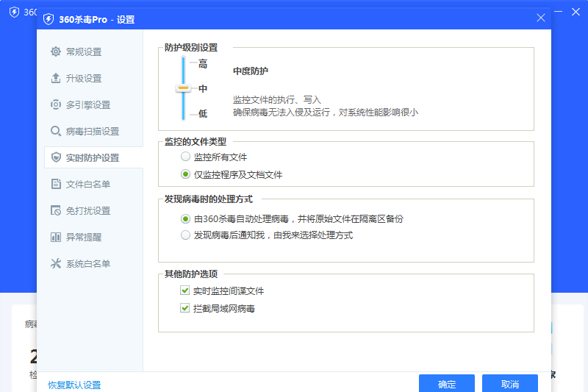Click the 恢复默认设置 link
588x392 pixels.
click(x=74, y=385)
